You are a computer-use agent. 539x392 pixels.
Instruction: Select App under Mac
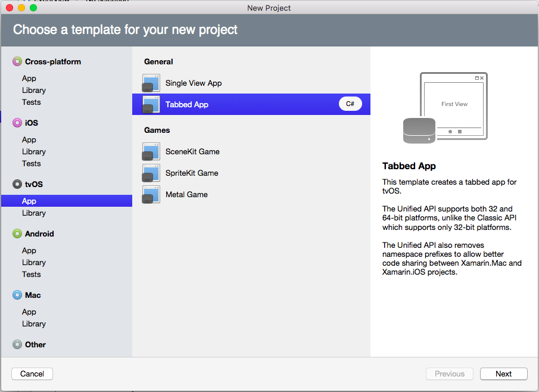[x=29, y=312]
